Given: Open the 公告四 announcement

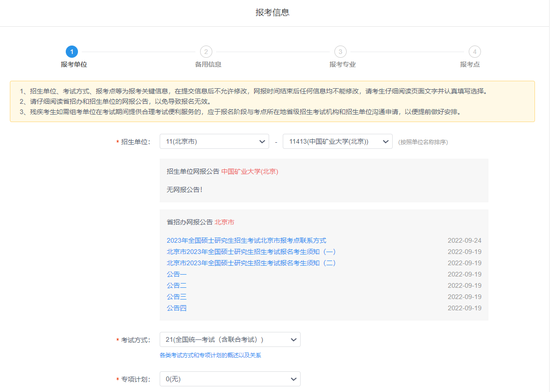Looking at the screenshot, I should [x=177, y=308].
